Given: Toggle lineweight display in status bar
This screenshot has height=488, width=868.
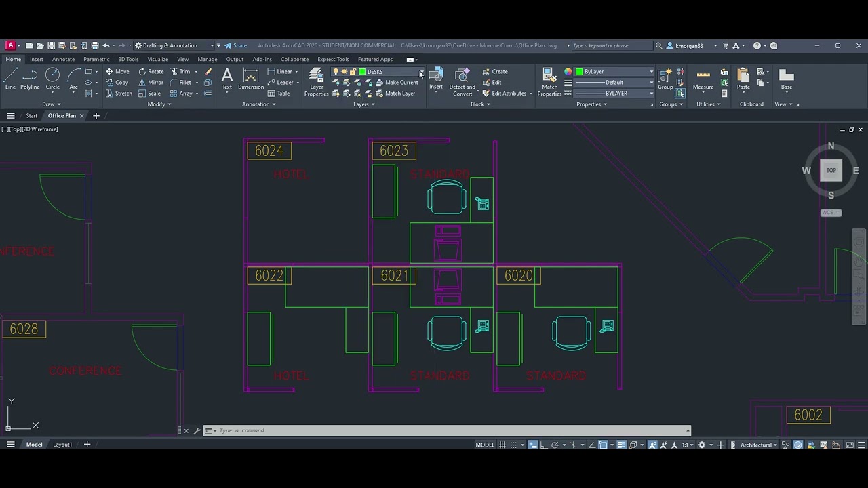Looking at the screenshot, I should coord(622,445).
